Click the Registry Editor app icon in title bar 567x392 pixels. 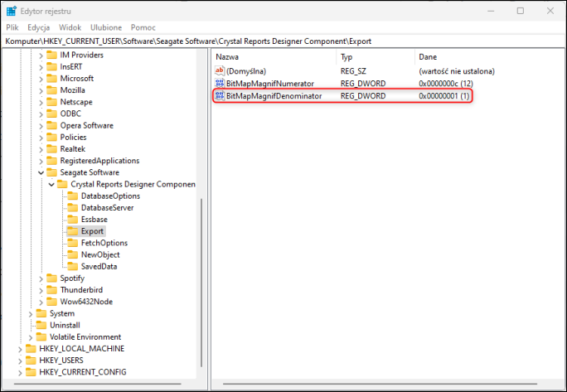coord(12,12)
